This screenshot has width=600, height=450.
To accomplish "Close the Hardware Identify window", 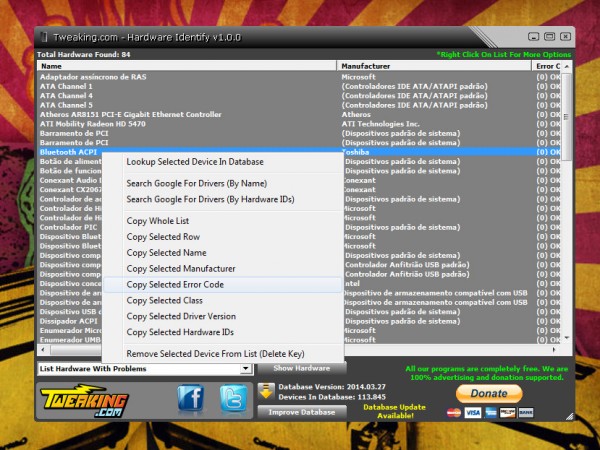I will pyautogui.click(x=566, y=37).
